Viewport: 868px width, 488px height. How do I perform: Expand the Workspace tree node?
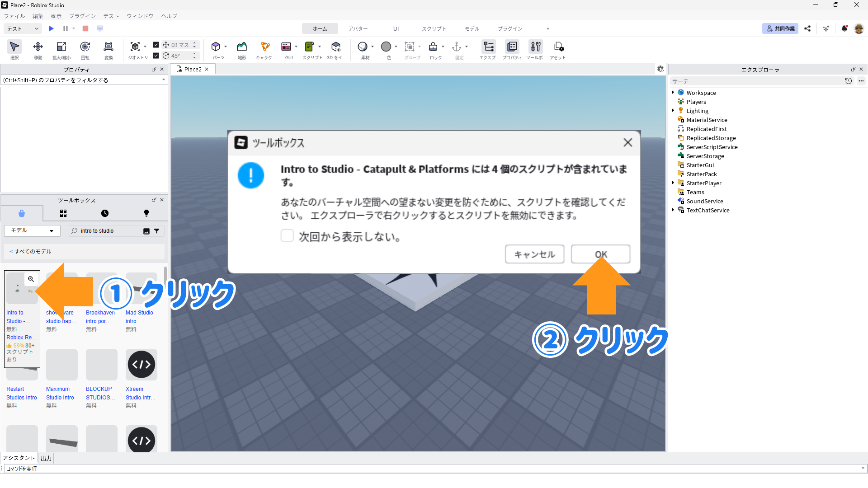point(673,93)
